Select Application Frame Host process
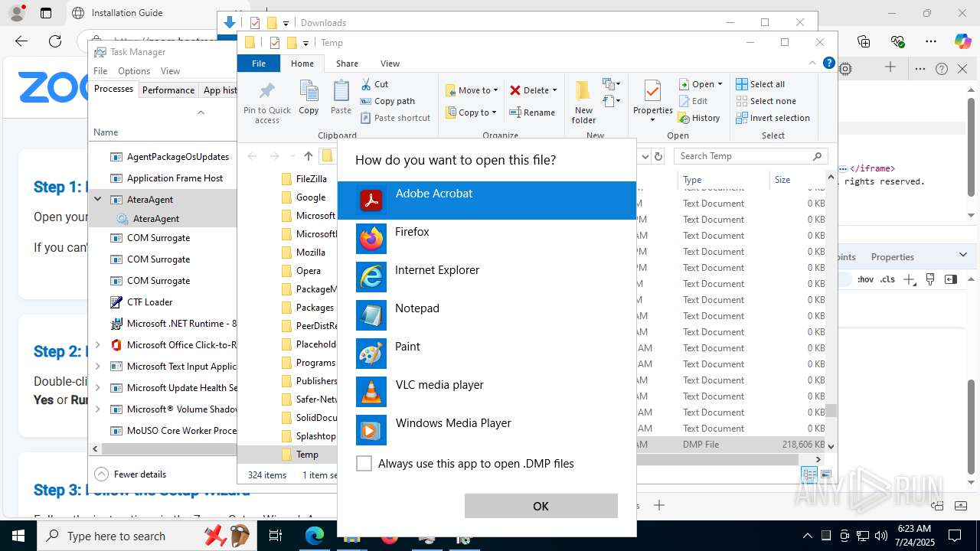Screen dimensions: 980x551 162,178
